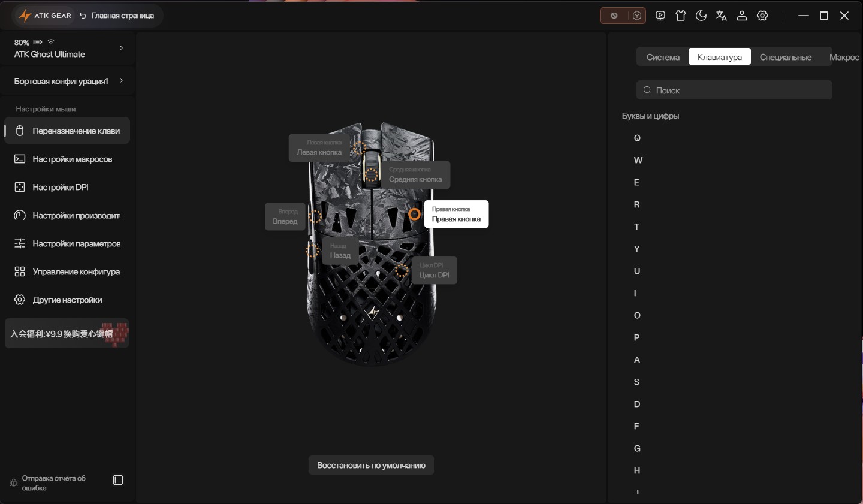This screenshot has height=504, width=863.
Task: Click the 入会福利 promo banner
Action: tap(67, 333)
